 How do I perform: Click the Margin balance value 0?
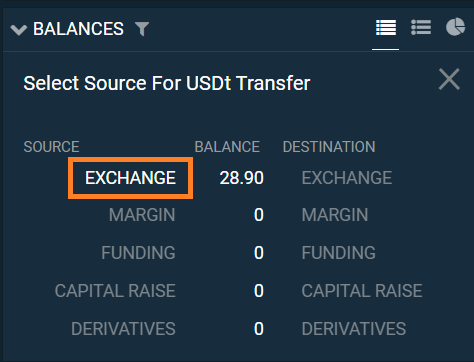pyautogui.click(x=259, y=215)
